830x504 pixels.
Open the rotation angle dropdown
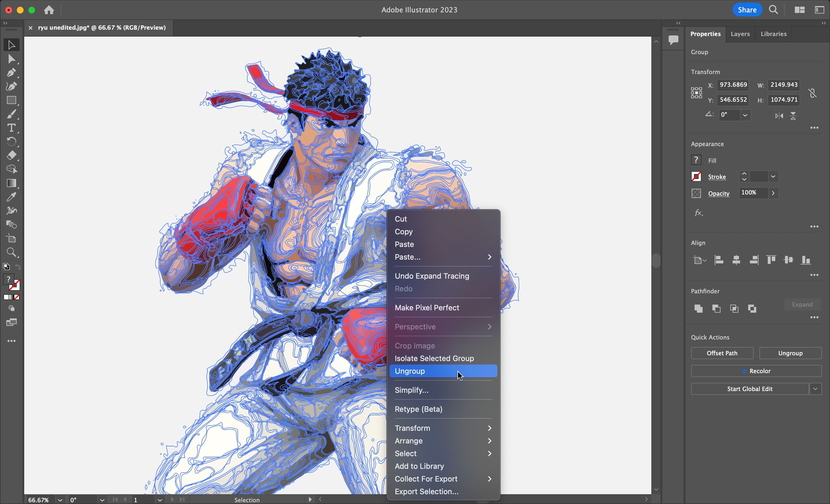coord(745,116)
